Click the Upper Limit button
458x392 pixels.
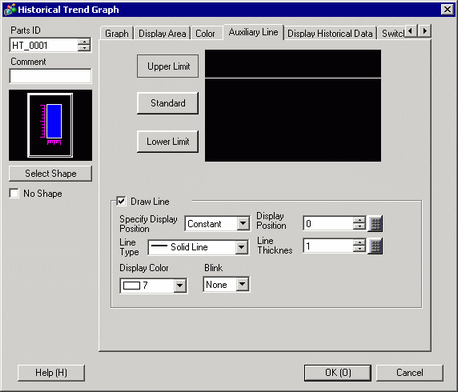pyautogui.click(x=168, y=66)
